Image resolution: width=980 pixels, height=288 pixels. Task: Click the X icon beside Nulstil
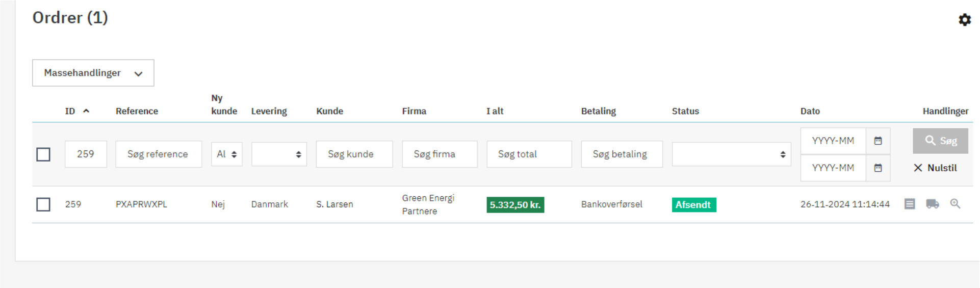918,168
